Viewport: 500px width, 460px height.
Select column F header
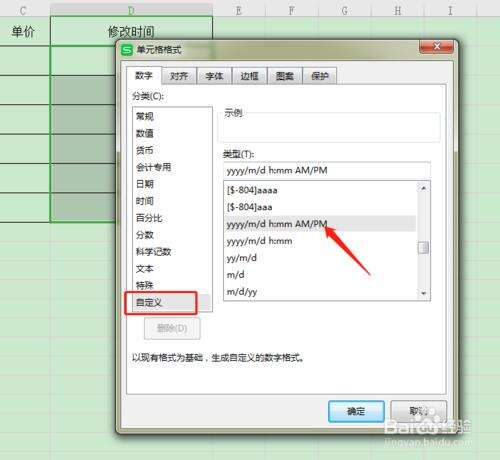[292, 10]
